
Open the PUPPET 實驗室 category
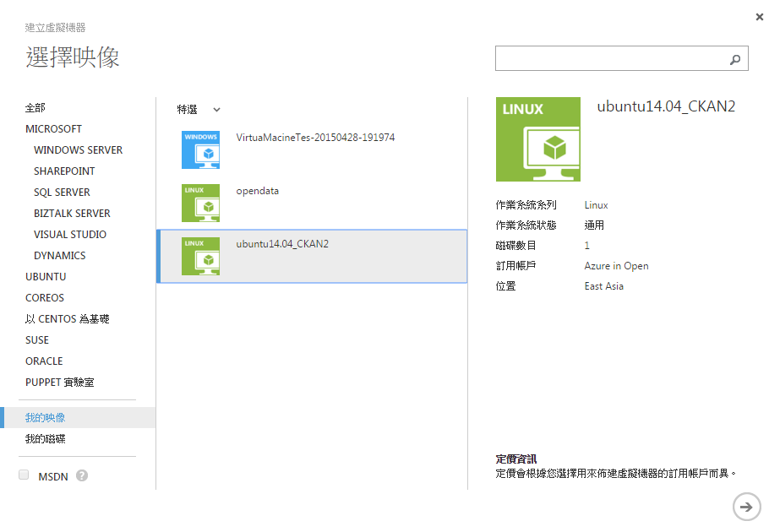point(59,383)
